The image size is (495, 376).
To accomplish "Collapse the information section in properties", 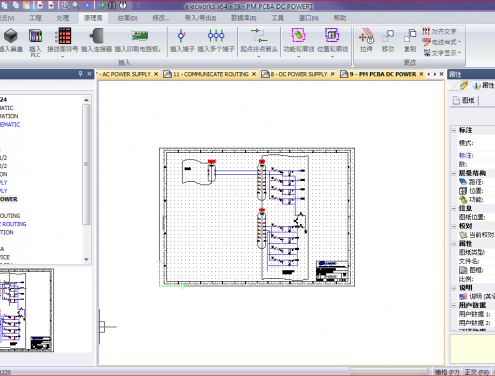I will [454, 208].
